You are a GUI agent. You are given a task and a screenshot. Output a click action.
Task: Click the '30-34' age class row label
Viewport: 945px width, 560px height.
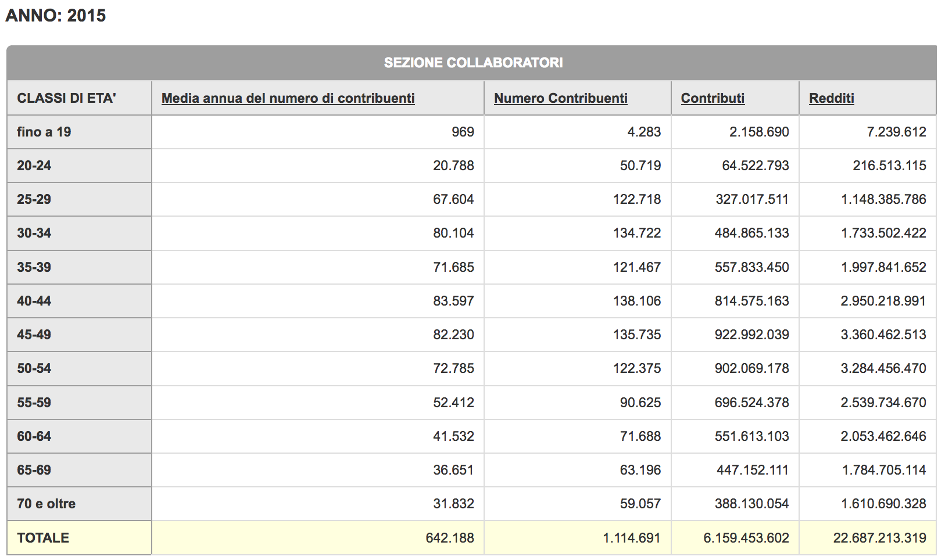[34, 233]
